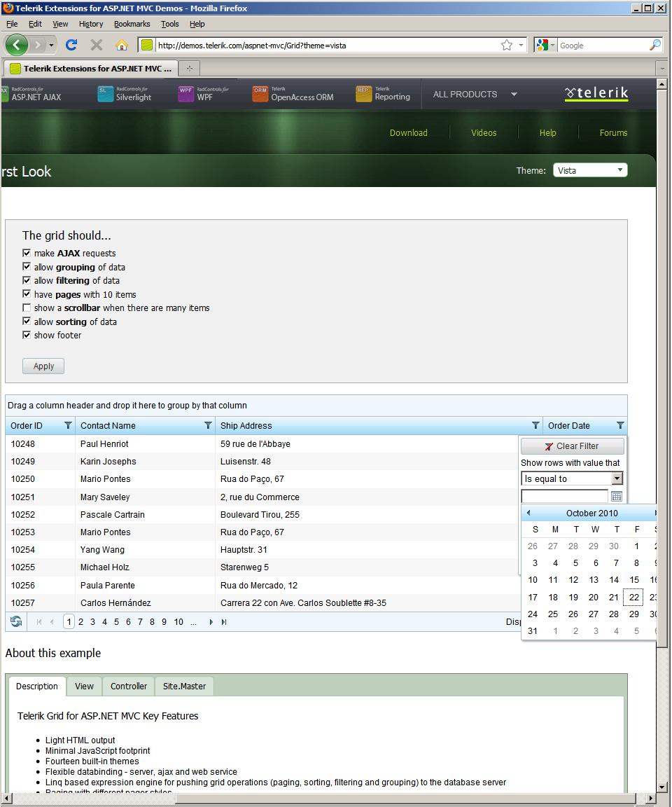Click the Telerik logo
The image size is (672, 807).
[596, 93]
